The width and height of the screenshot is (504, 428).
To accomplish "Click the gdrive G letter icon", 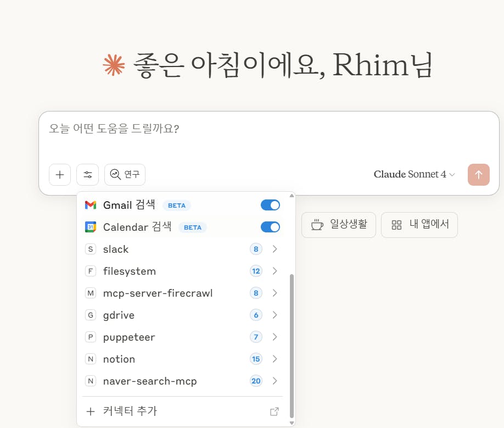I will pyautogui.click(x=91, y=315).
